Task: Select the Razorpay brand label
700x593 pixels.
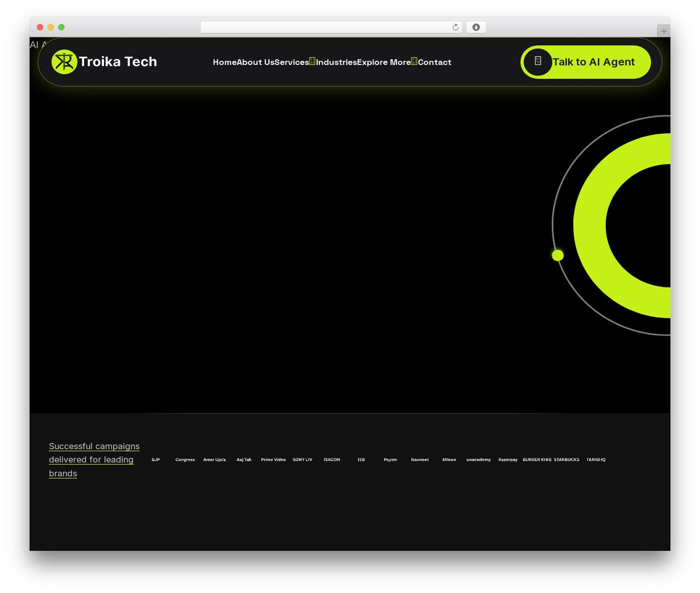Action: click(508, 460)
